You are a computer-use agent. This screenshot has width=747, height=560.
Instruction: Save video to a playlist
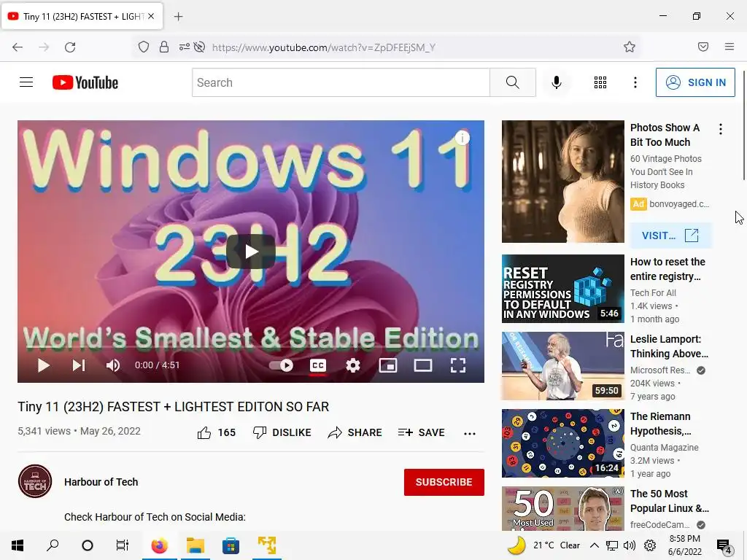pos(421,432)
